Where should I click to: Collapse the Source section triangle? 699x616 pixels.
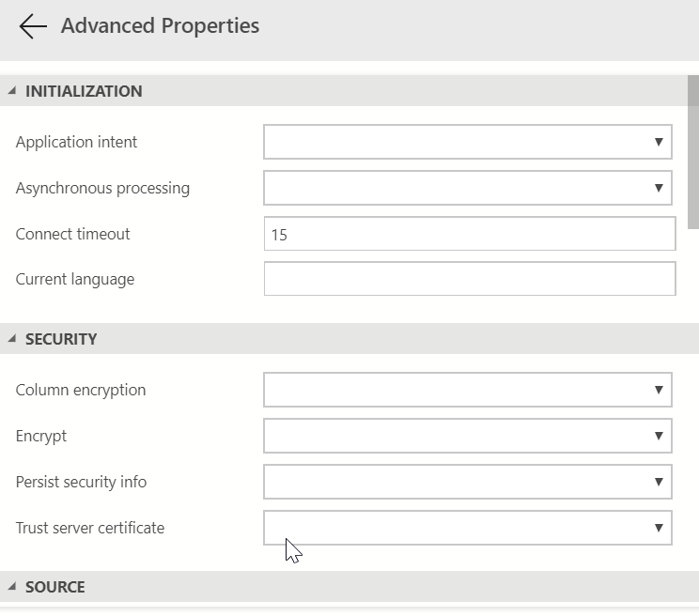[12, 587]
